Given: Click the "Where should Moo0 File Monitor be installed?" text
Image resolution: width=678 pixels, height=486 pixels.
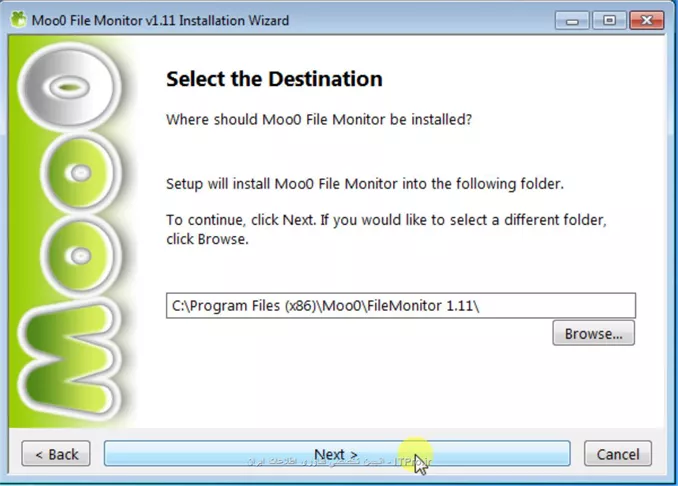Looking at the screenshot, I should click(319, 119).
